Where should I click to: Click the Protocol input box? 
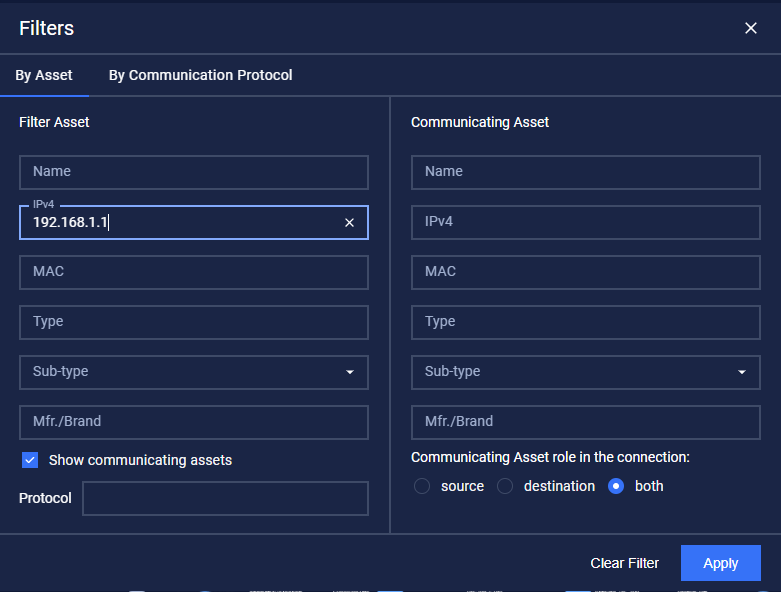click(x=225, y=498)
